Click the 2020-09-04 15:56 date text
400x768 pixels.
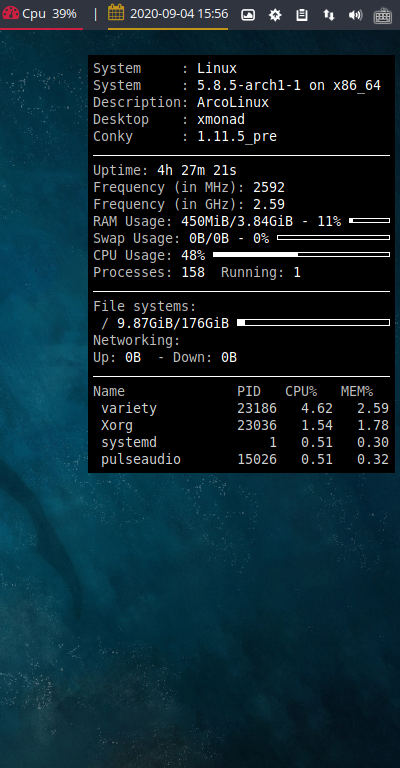coord(179,14)
